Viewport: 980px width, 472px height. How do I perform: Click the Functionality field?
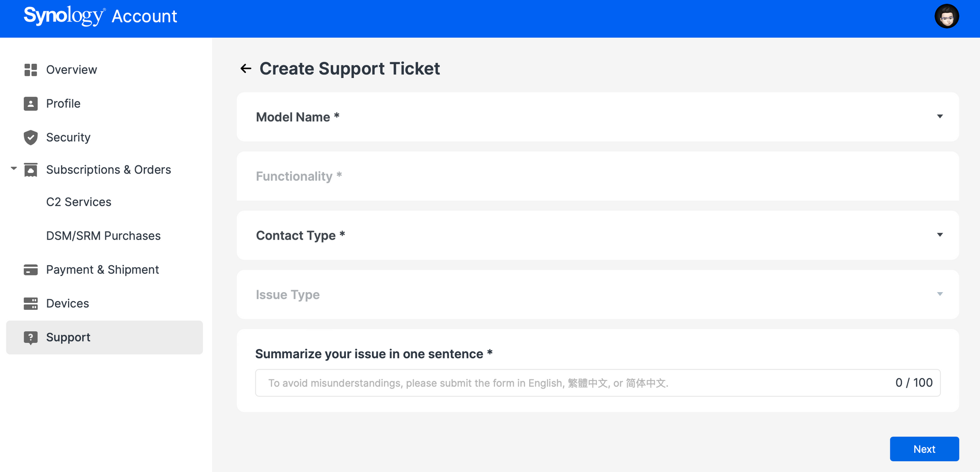point(598,176)
